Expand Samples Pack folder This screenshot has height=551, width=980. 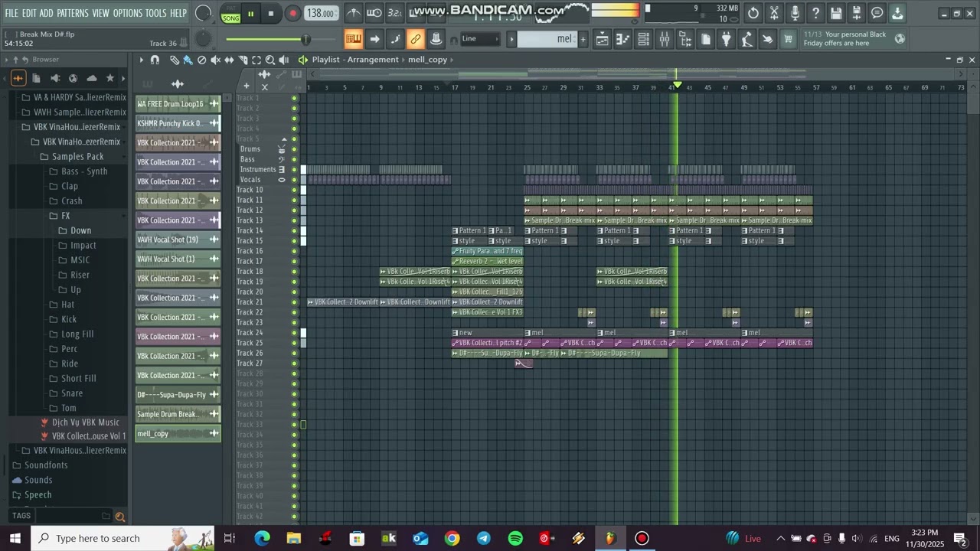[x=77, y=156]
